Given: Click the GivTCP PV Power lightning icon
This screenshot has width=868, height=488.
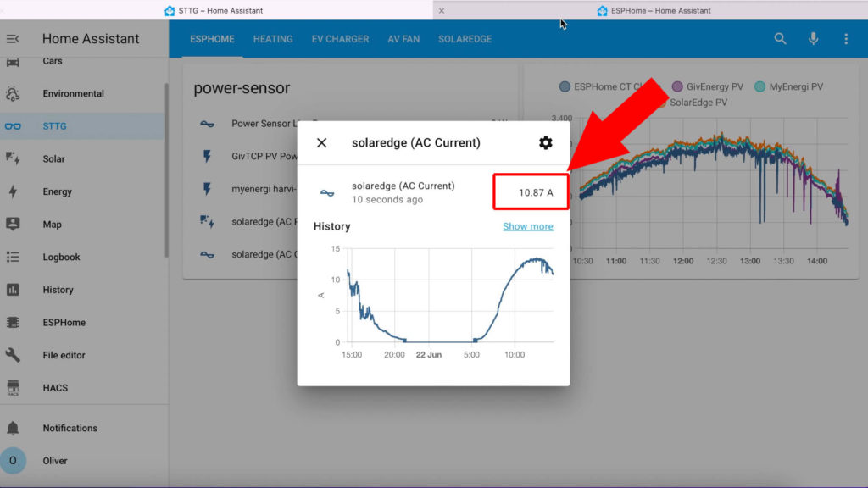Looking at the screenshot, I should point(207,156).
